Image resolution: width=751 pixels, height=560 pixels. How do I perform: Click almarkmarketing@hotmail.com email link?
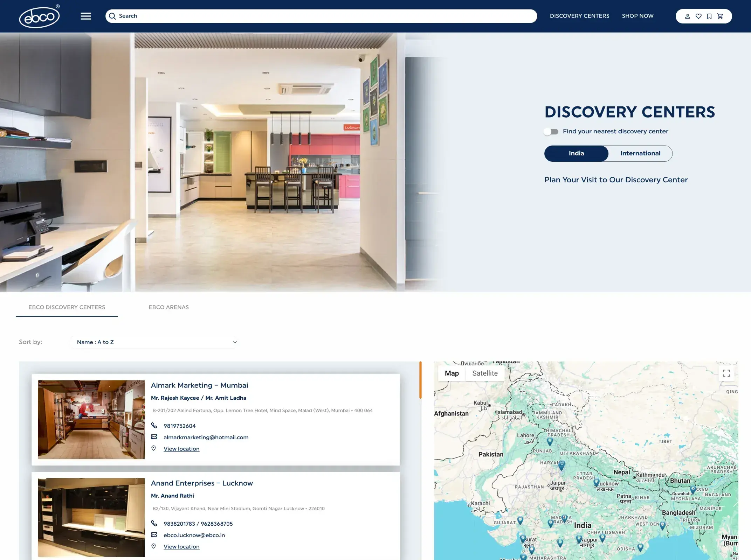coord(206,437)
